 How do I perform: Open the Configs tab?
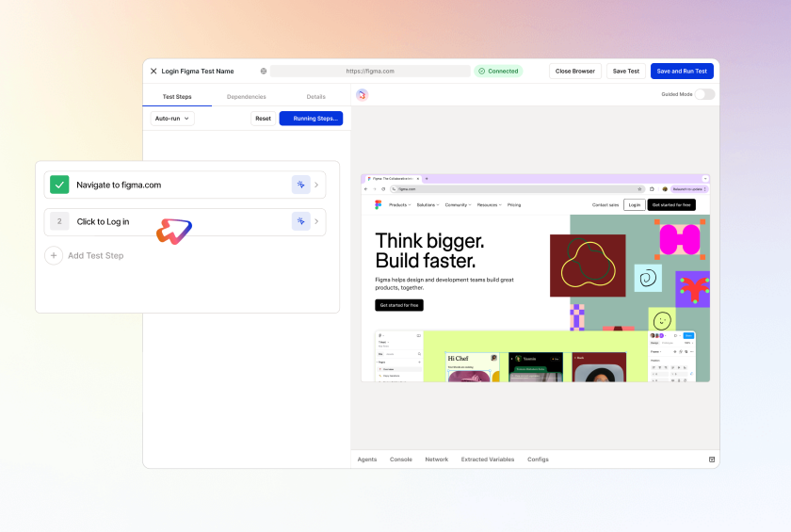(x=538, y=459)
